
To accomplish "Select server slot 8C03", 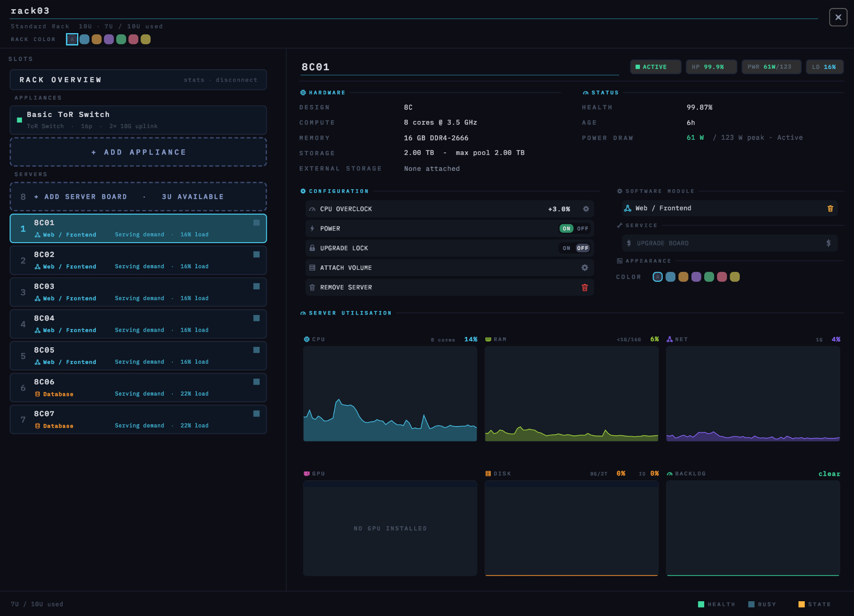I will [138, 292].
